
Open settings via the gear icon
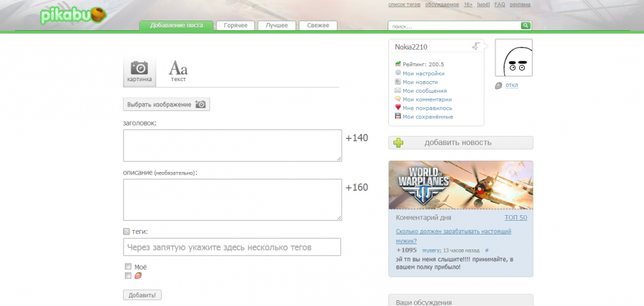[397, 73]
